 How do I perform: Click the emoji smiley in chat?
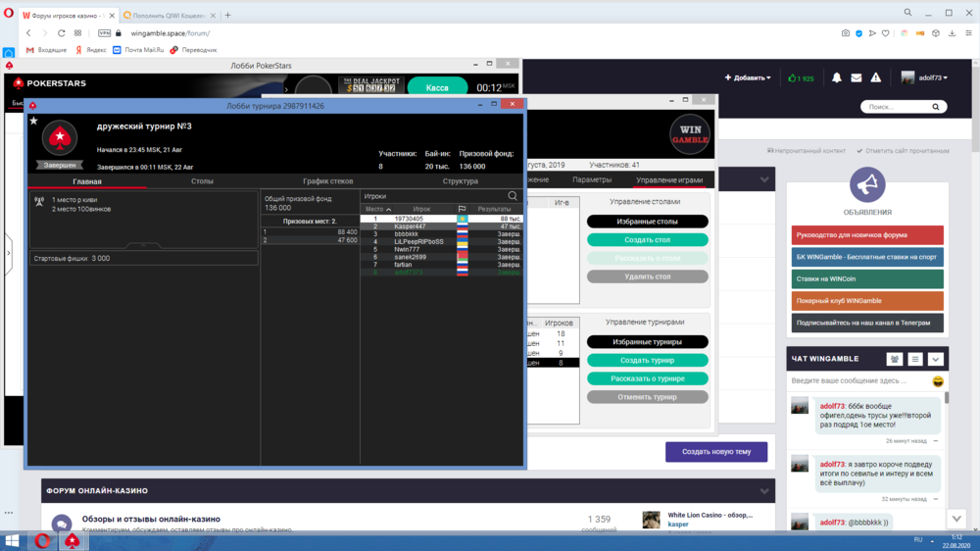(x=938, y=380)
